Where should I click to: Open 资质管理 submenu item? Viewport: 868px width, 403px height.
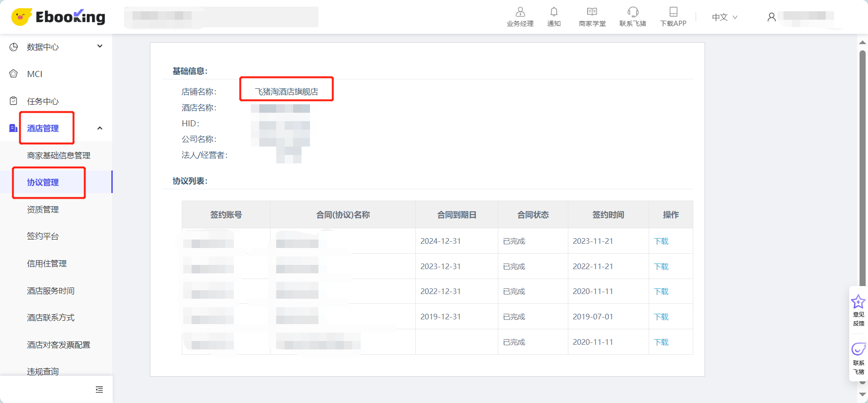(x=43, y=209)
